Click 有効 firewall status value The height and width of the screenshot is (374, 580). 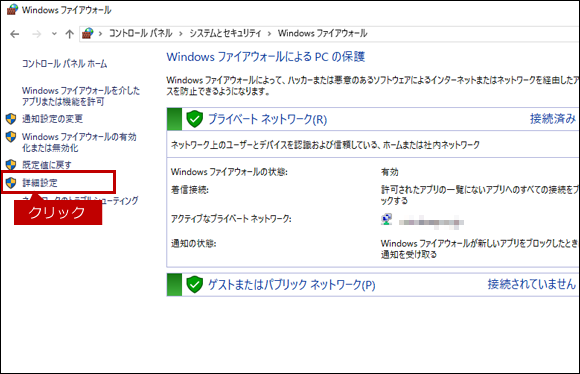pos(390,172)
